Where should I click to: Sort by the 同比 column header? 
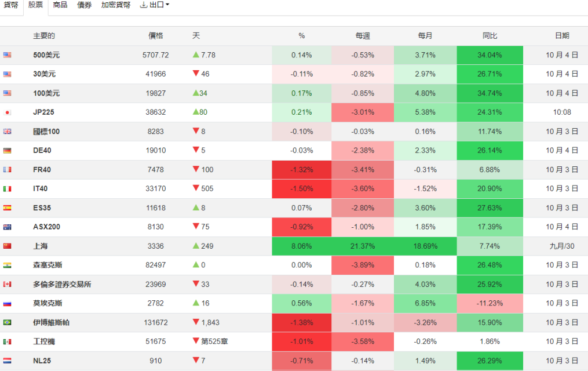point(490,35)
